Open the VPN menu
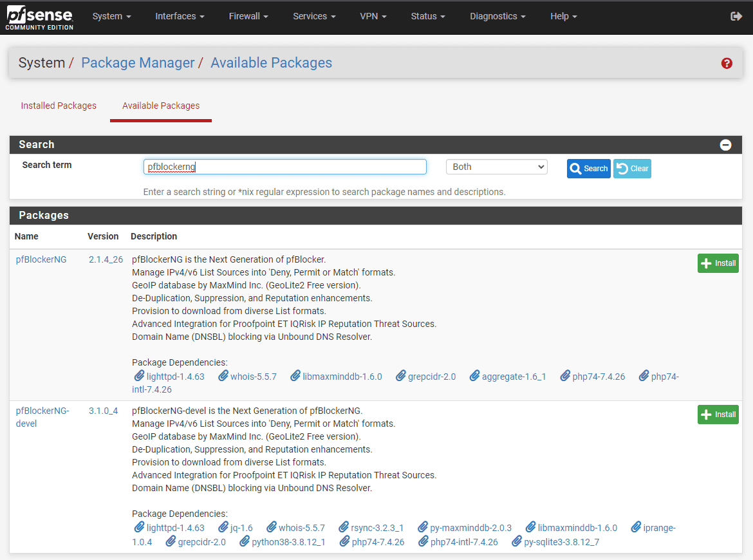Viewport: 753px width, 560px height. point(373,16)
